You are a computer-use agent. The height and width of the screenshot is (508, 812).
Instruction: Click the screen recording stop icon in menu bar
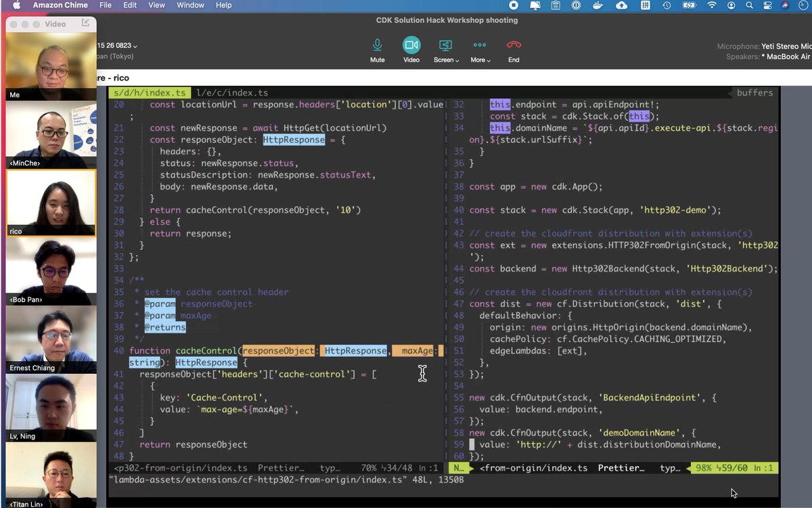point(514,5)
